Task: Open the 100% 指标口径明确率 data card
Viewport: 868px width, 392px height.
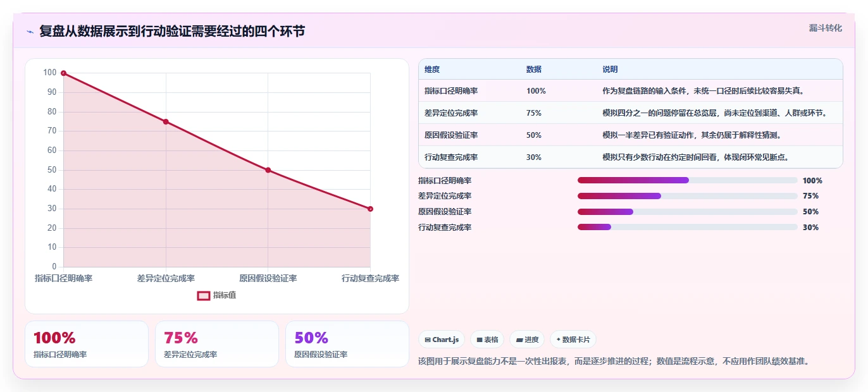Action: pyautogui.click(x=87, y=344)
